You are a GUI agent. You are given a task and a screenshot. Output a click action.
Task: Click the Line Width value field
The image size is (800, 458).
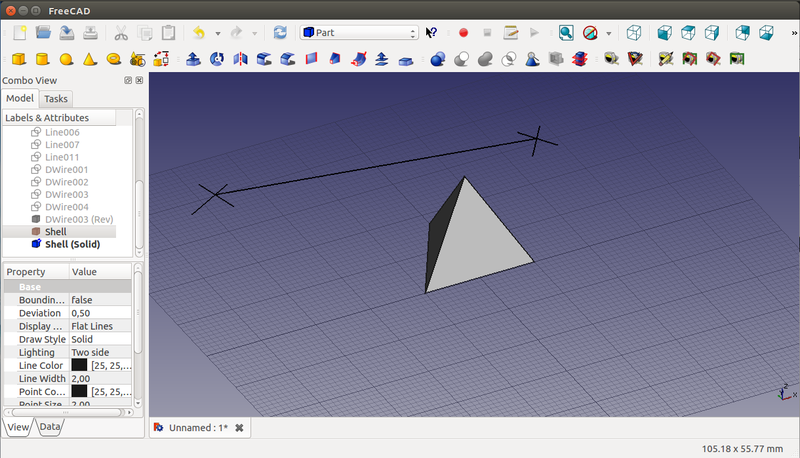coord(100,379)
